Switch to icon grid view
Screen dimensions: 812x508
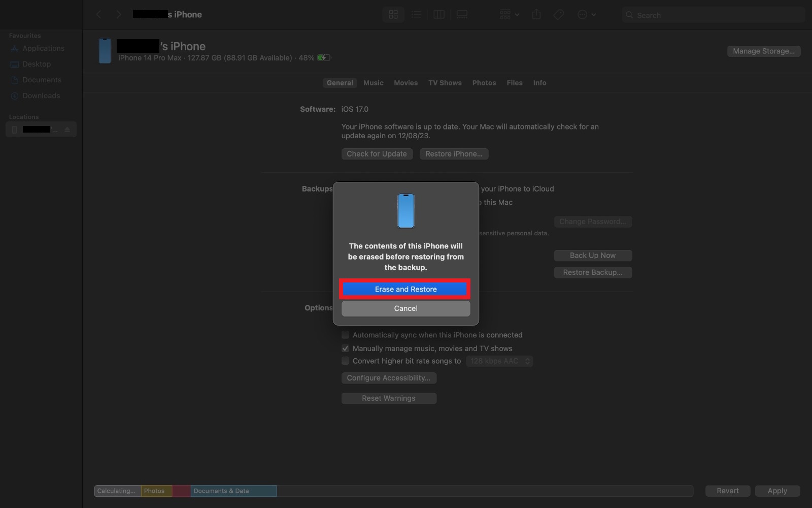[x=393, y=15]
